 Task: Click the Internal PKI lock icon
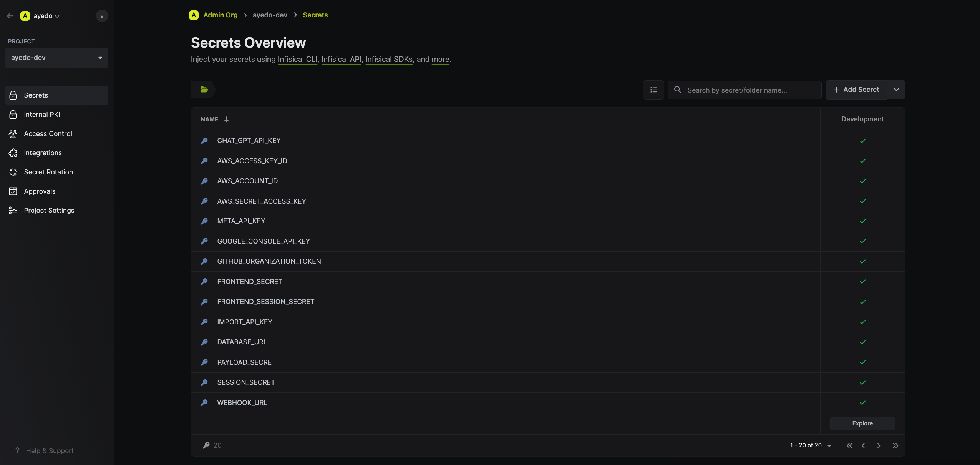(13, 115)
